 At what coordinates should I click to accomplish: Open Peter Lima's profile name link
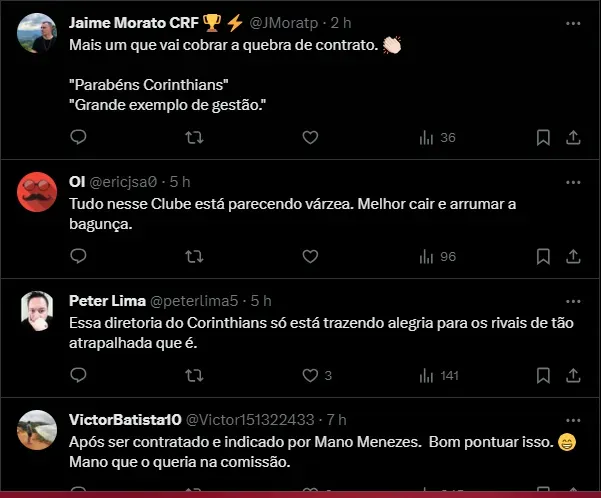click(106, 301)
